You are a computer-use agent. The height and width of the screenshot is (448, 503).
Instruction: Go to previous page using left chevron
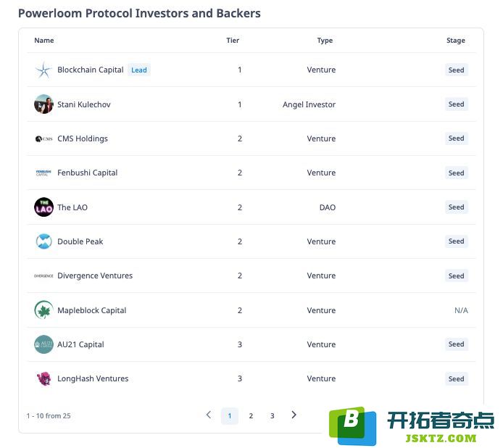(x=209, y=415)
